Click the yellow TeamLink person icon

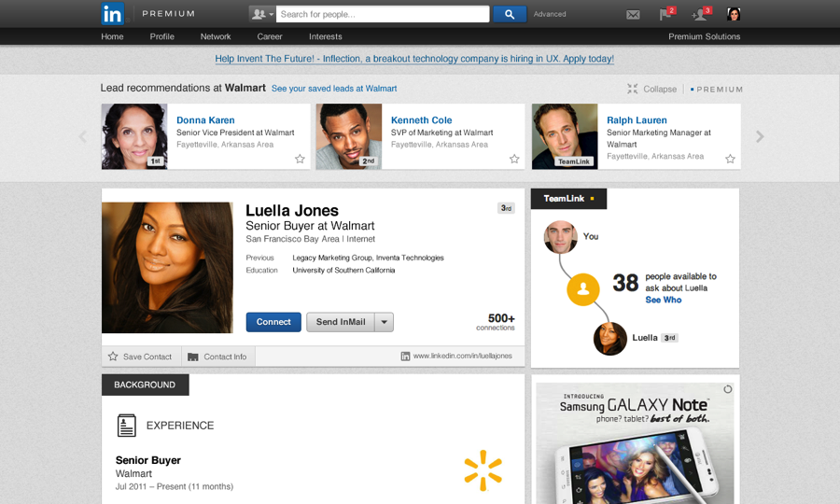582,289
